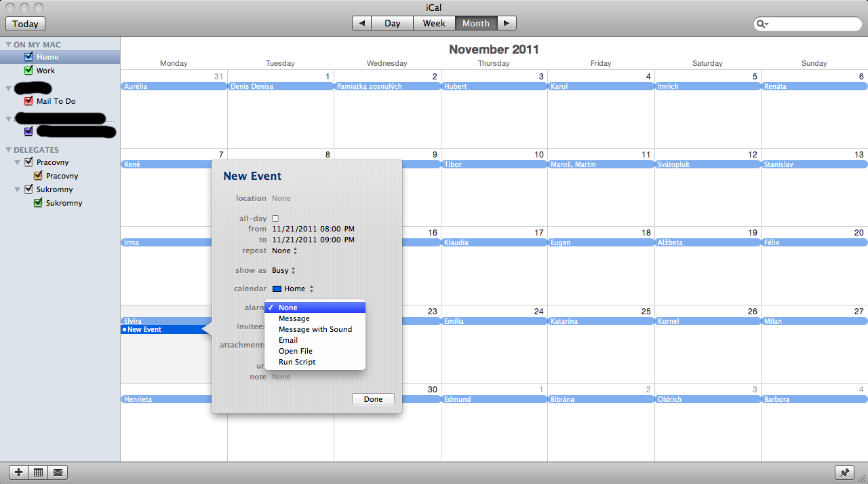Select the Bibiána event
The height and width of the screenshot is (484, 868).
[x=601, y=399]
